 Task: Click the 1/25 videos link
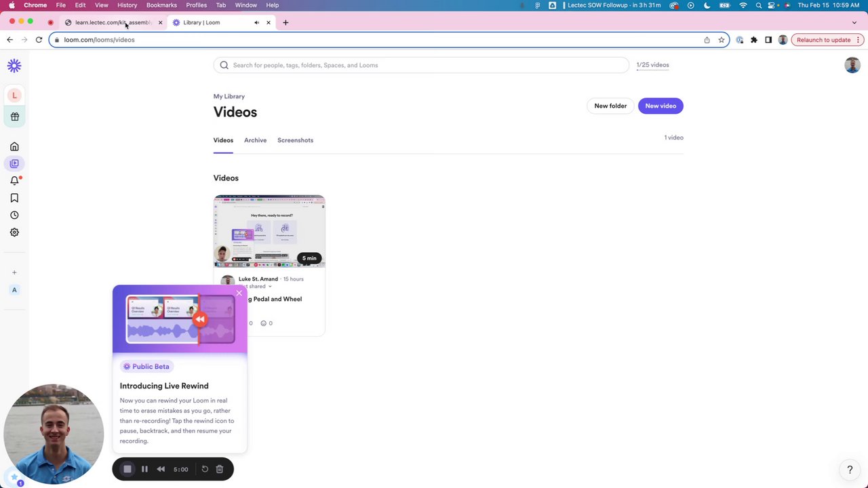(652, 65)
